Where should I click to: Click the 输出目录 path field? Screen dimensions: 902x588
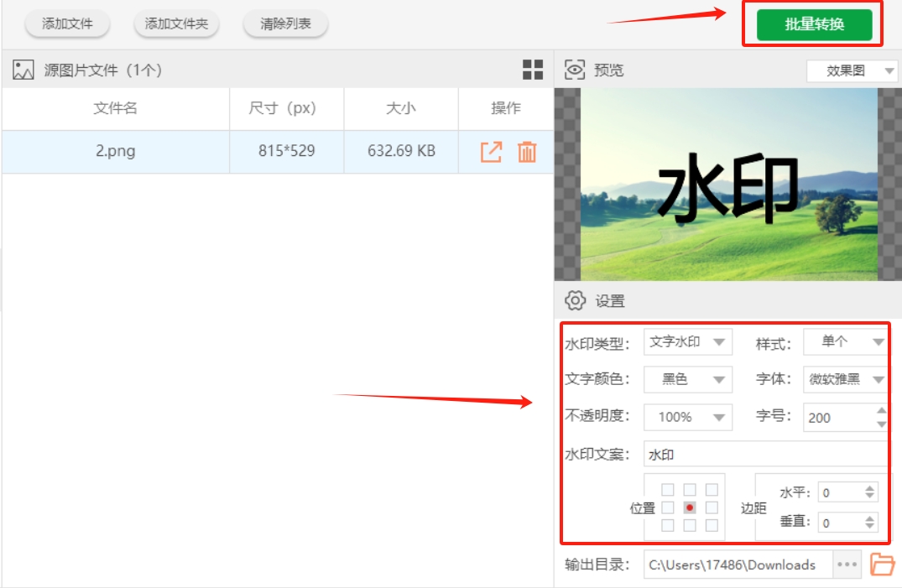coord(738,565)
